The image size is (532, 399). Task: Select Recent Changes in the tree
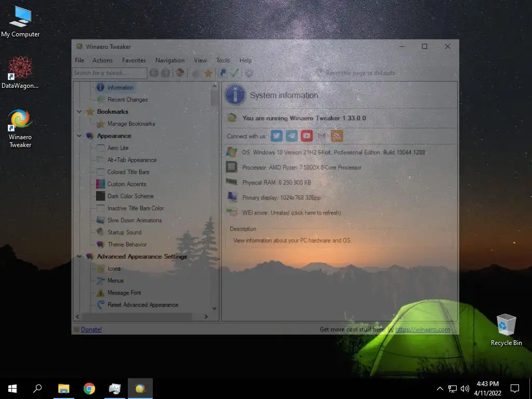128,99
